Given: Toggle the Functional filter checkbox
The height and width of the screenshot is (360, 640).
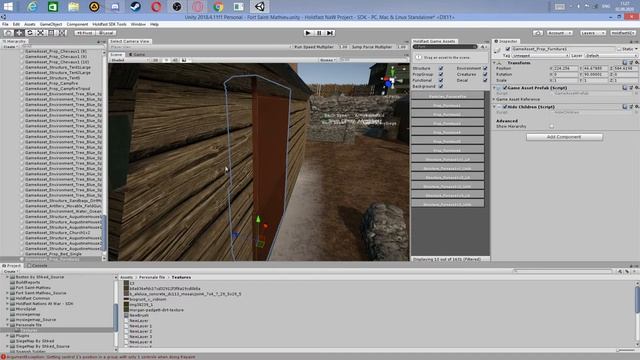Looking at the screenshot, I should (441, 80).
